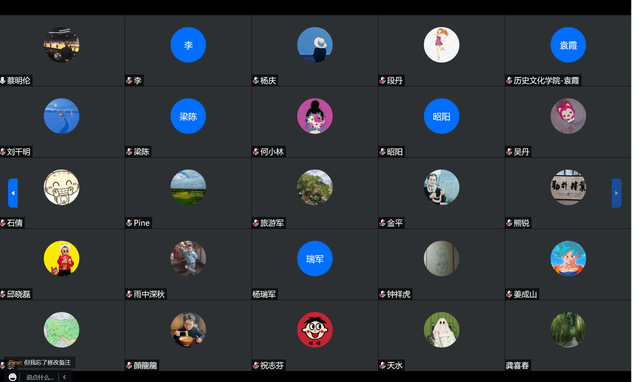The height and width of the screenshot is (382, 638).
Task: Click the 梁陈 blue avatar
Action: (188, 116)
